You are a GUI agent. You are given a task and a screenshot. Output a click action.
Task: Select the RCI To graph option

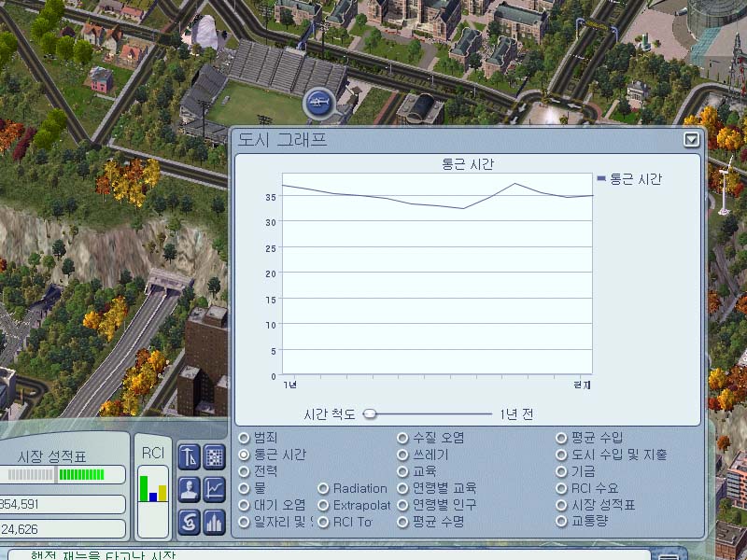[323, 522]
